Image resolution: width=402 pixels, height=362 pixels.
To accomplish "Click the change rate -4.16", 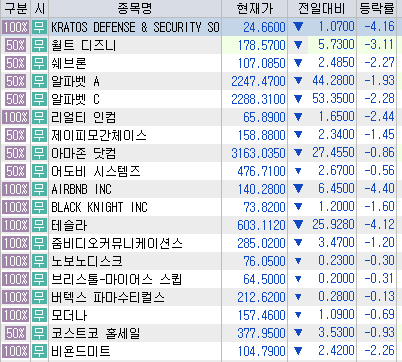I will 379,27.
